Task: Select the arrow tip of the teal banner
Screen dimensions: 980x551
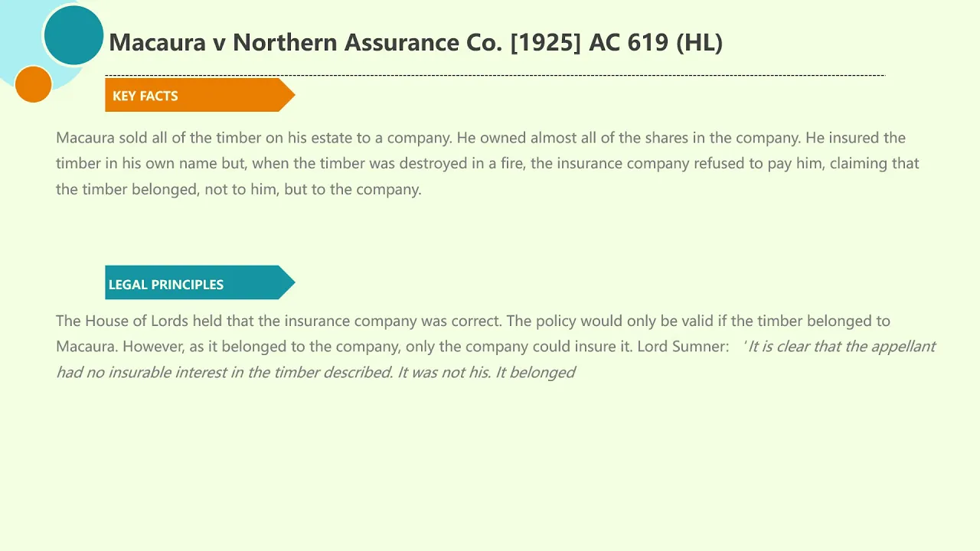Action: [x=287, y=283]
